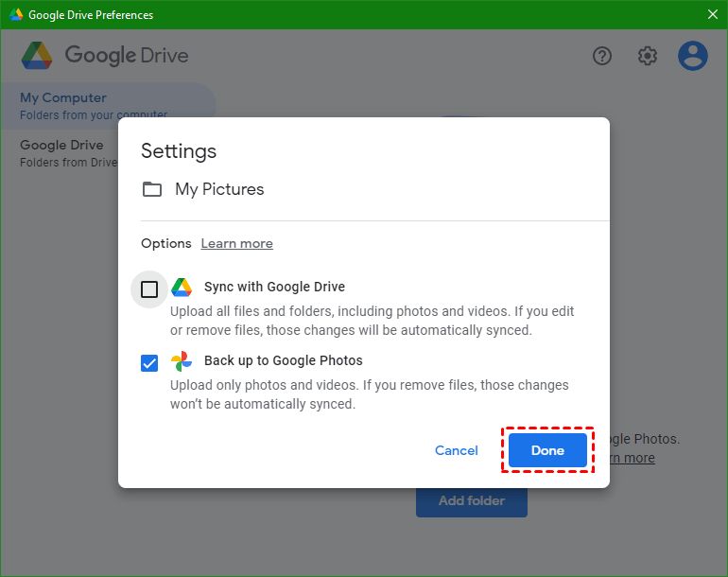Image resolution: width=728 pixels, height=577 pixels.
Task: Click the Drive icon in the title bar
Action: pyautogui.click(x=16, y=15)
